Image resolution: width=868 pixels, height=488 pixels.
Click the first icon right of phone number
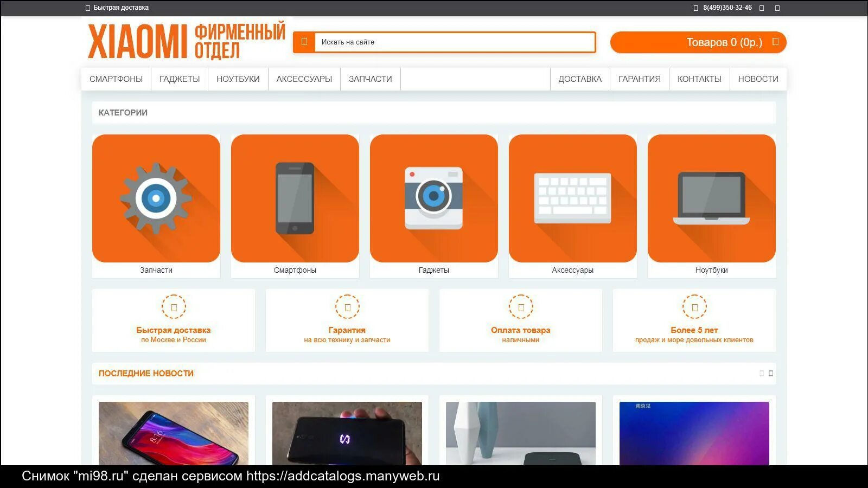click(x=762, y=8)
